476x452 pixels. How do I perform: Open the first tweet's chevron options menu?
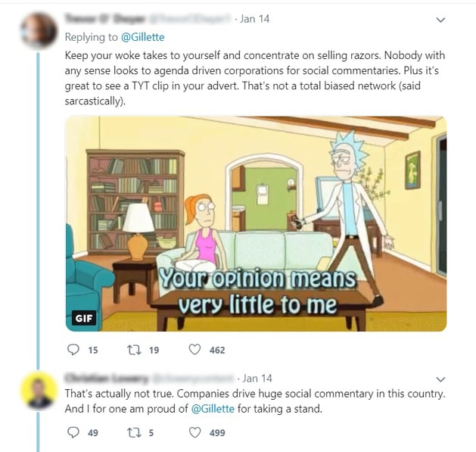(x=440, y=20)
